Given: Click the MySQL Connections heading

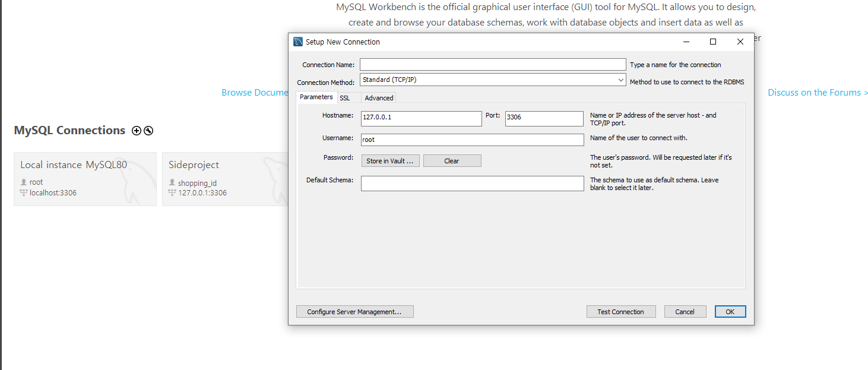Looking at the screenshot, I should pyautogui.click(x=69, y=131).
